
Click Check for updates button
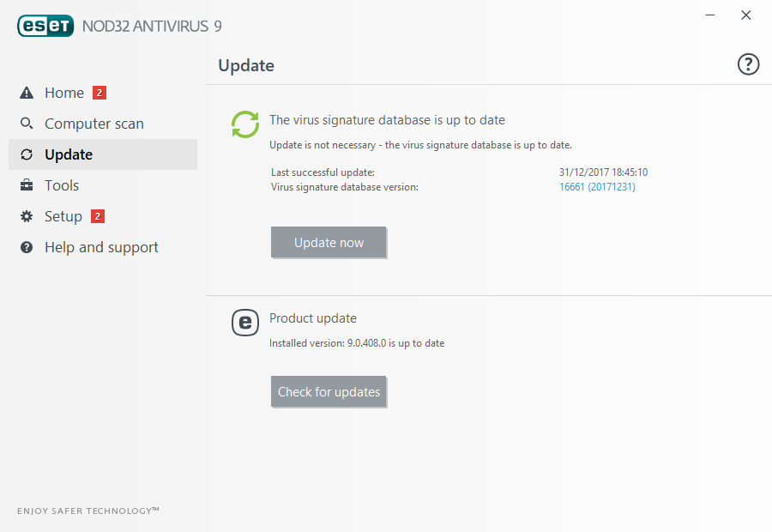tap(329, 392)
